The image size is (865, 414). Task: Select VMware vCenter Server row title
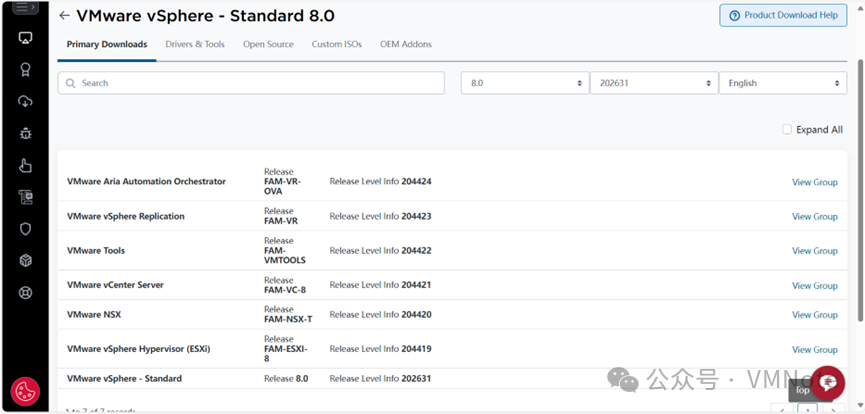coord(115,285)
